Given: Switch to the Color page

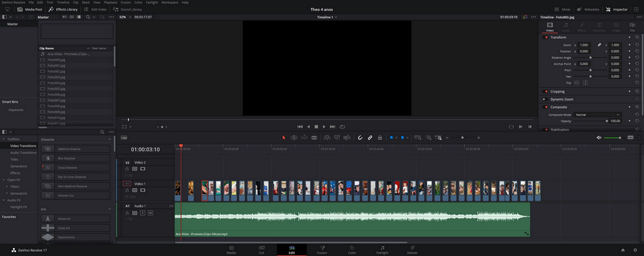Looking at the screenshot, I should tap(352, 250).
